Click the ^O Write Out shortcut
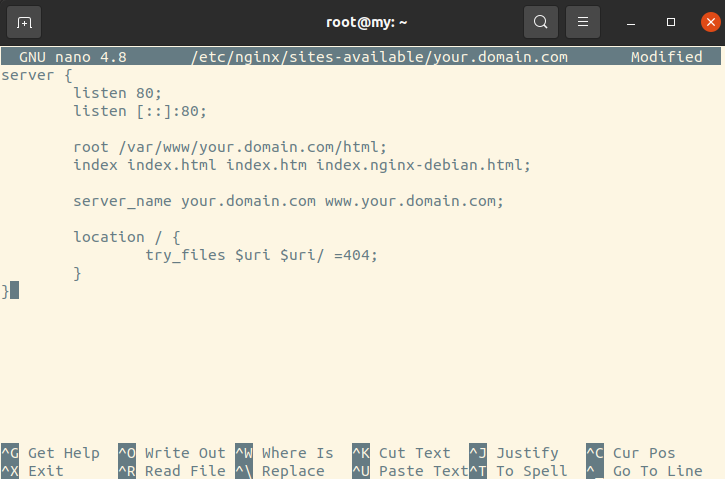Screen dimensions: 725x479 coord(172,453)
